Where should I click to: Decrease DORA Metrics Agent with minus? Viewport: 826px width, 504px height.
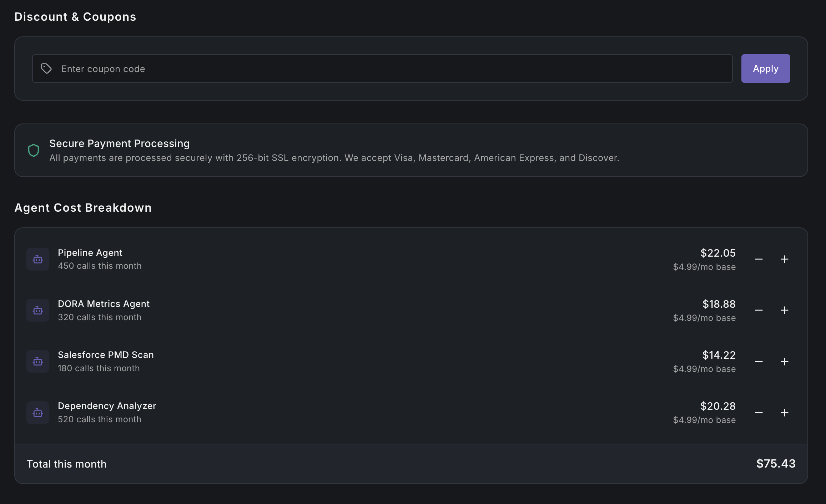pos(759,310)
